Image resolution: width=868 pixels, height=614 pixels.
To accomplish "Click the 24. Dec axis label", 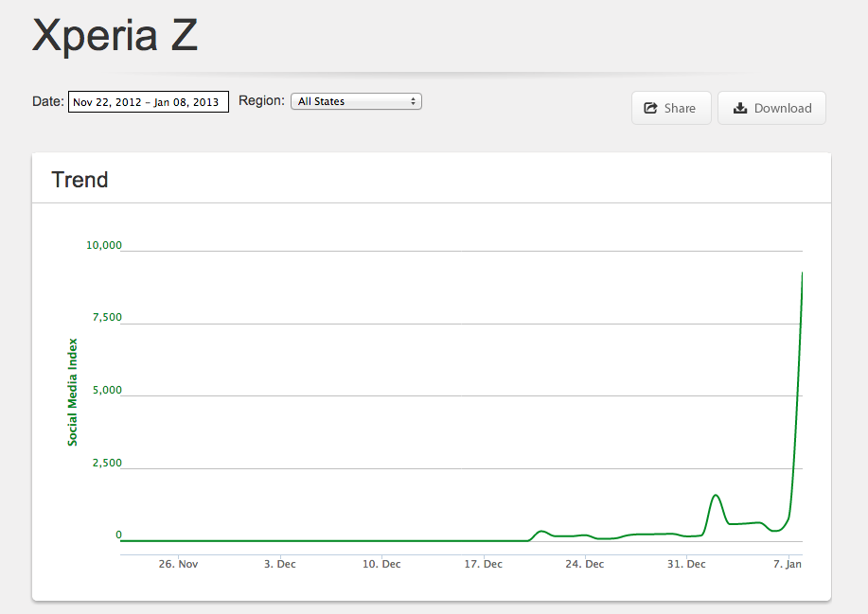I will point(585,564).
